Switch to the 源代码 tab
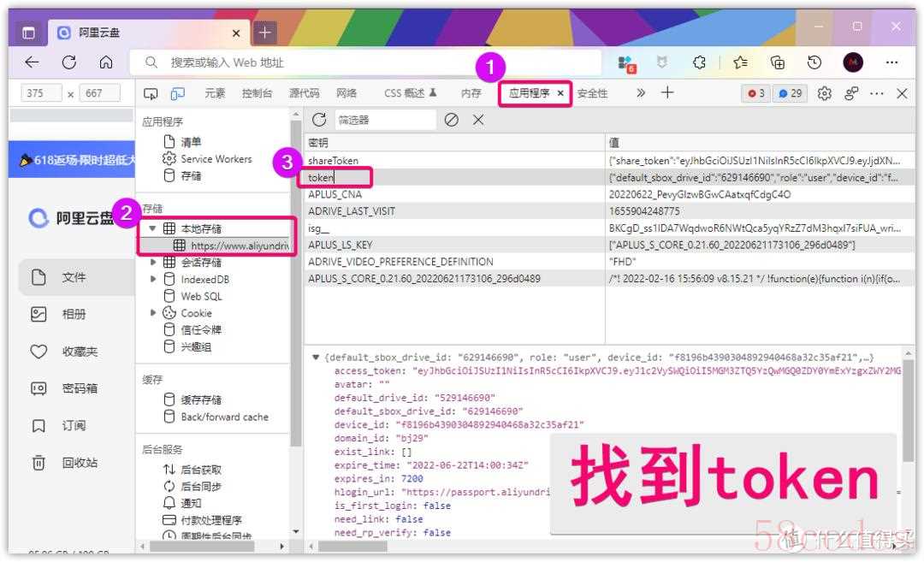This screenshot has width=924, height=562. coord(304,93)
